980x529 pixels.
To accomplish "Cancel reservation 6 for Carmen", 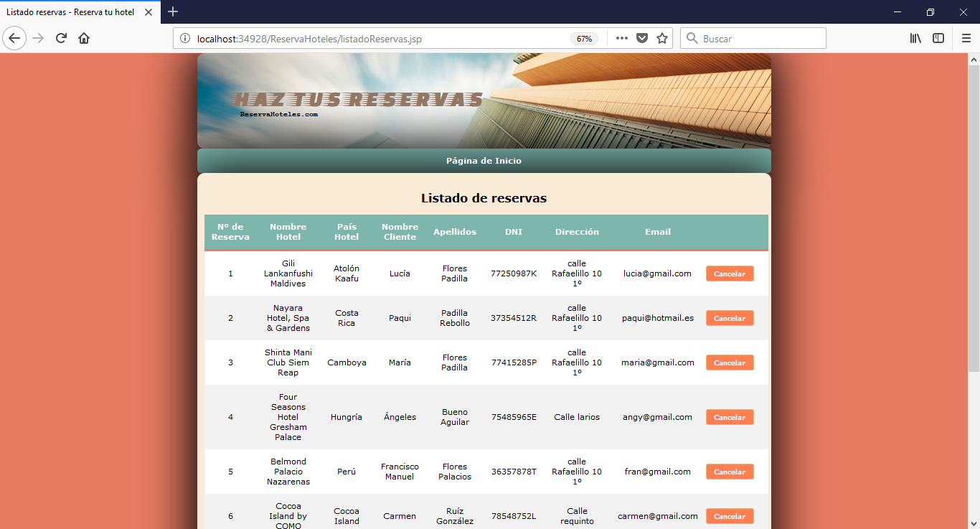I will [730, 516].
